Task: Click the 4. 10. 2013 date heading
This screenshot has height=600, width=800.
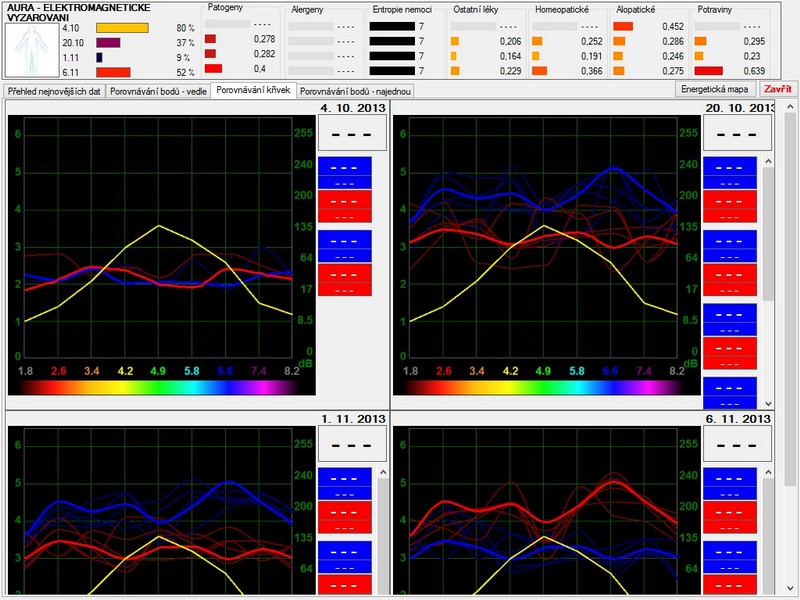Action: [x=353, y=108]
